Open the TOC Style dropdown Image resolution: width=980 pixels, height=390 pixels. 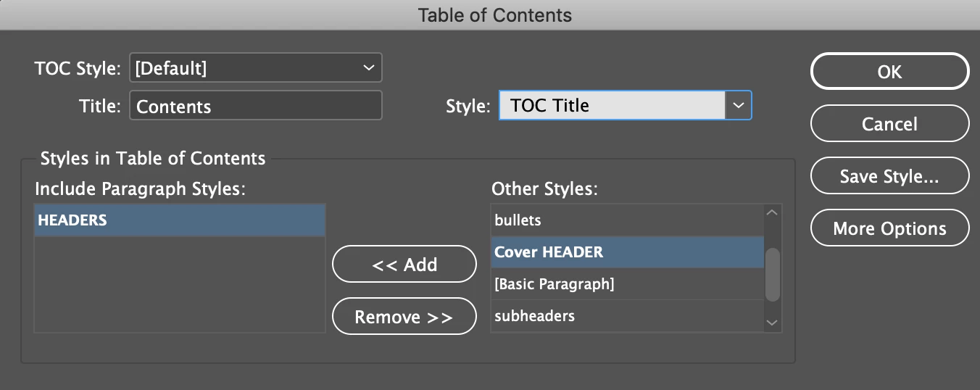(x=255, y=68)
